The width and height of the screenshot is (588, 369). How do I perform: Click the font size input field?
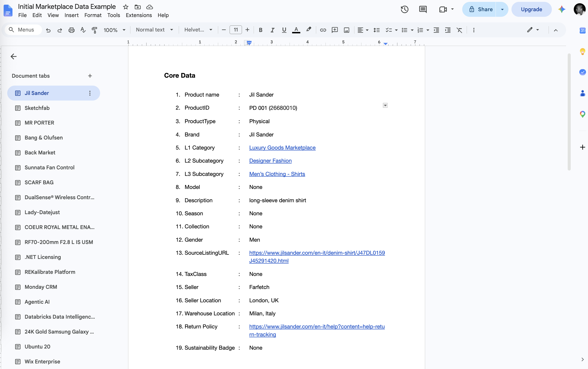pyautogui.click(x=235, y=30)
